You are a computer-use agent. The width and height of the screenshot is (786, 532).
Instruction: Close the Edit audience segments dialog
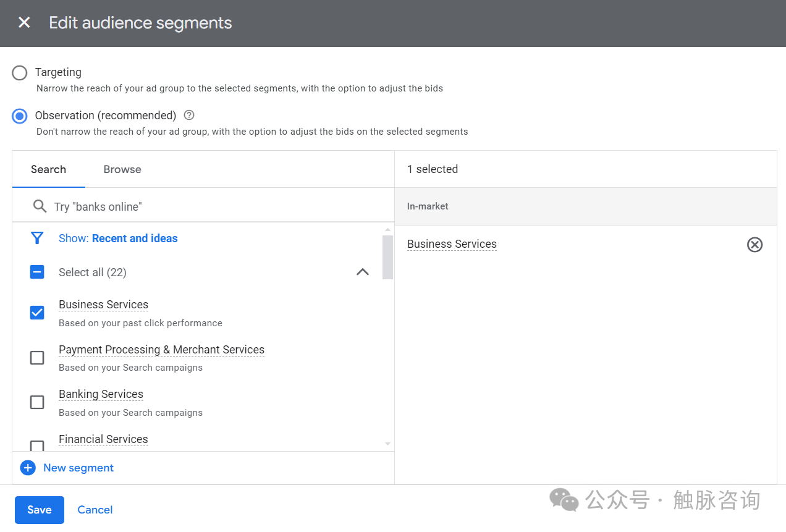(x=24, y=23)
